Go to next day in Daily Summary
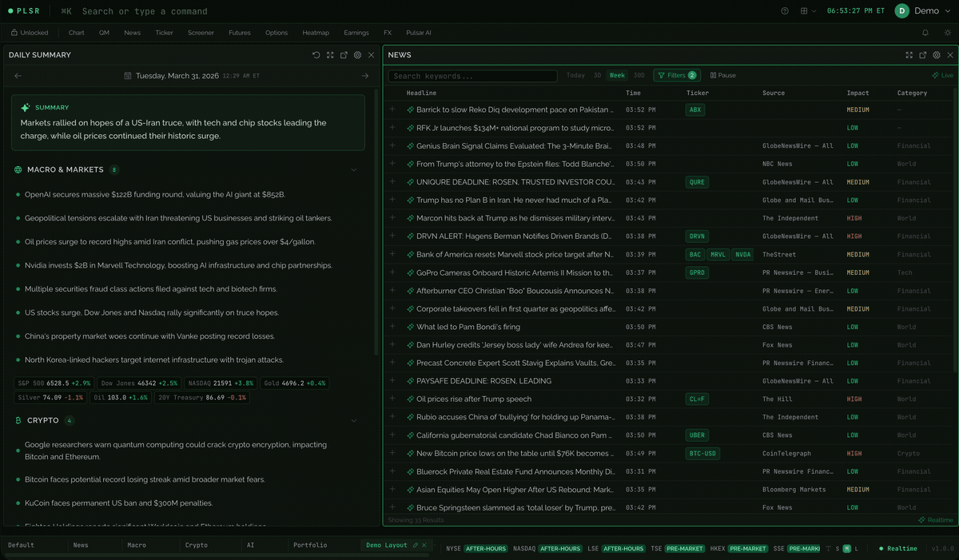959x560 pixels. pyautogui.click(x=365, y=76)
